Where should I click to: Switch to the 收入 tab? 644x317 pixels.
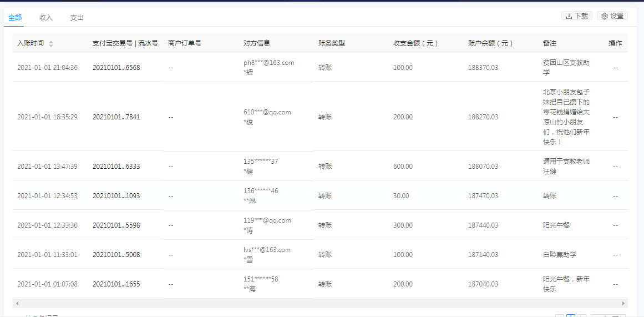(46, 18)
